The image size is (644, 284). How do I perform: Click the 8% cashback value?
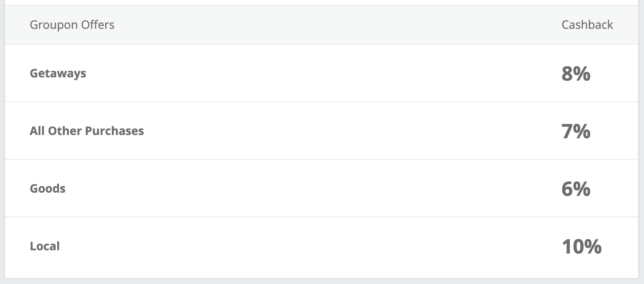tap(576, 74)
